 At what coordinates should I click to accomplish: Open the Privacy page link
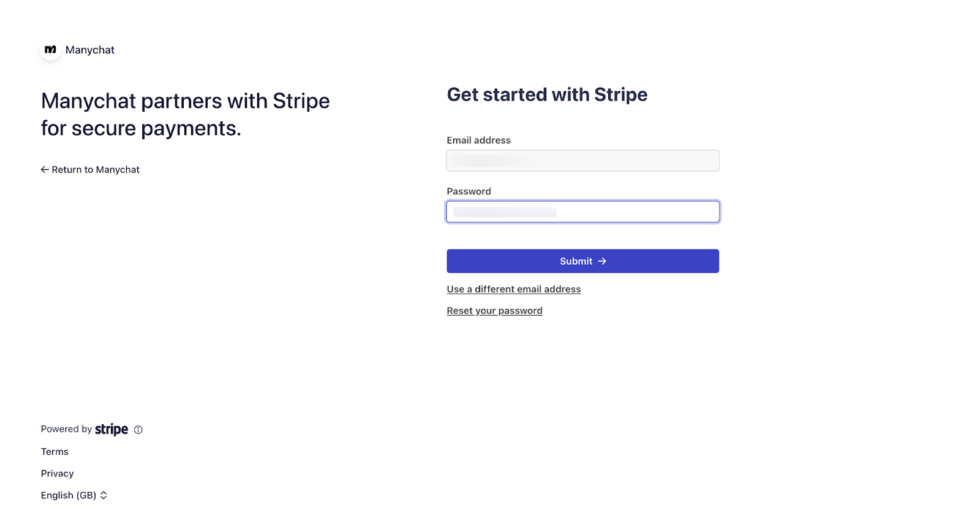[x=57, y=474]
